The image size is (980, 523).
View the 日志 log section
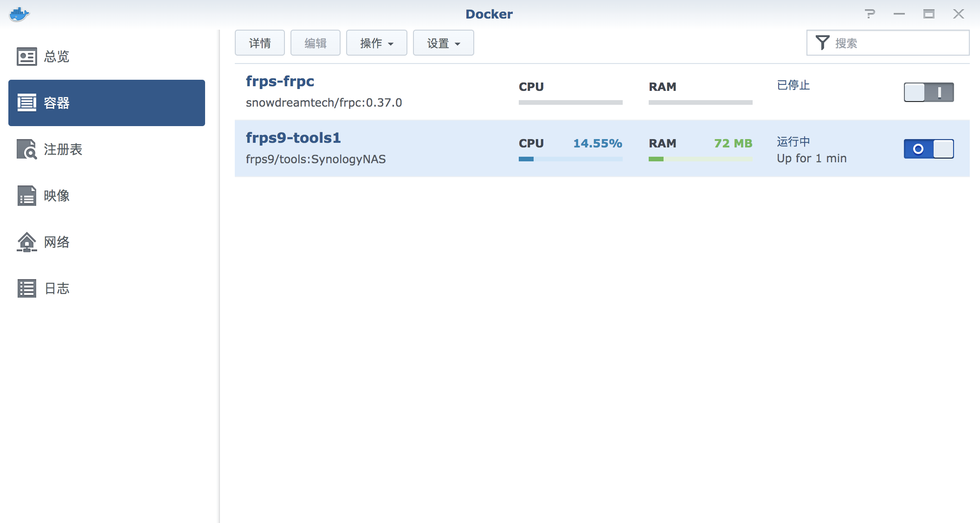pyautogui.click(x=107, y=288)
